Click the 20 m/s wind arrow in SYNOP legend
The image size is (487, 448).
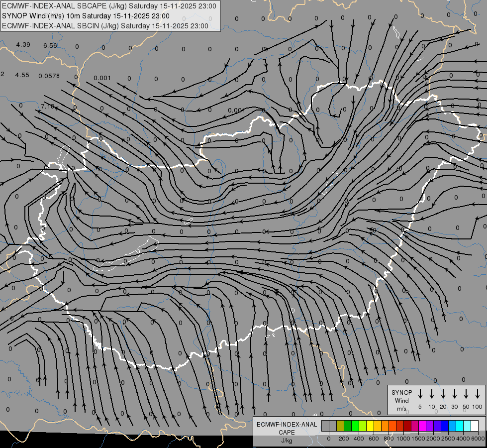(x=443, y=394)
